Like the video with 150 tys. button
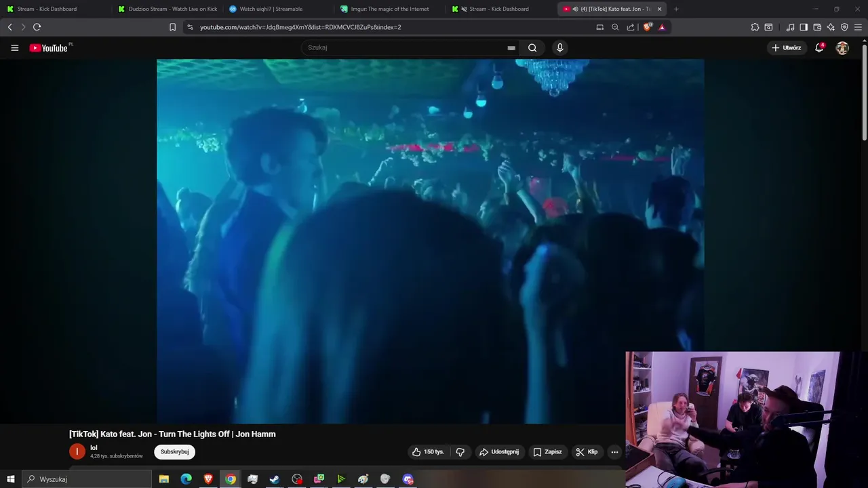Screen dimensions: 868x488 pyautogui.click(x=428, y=452)
